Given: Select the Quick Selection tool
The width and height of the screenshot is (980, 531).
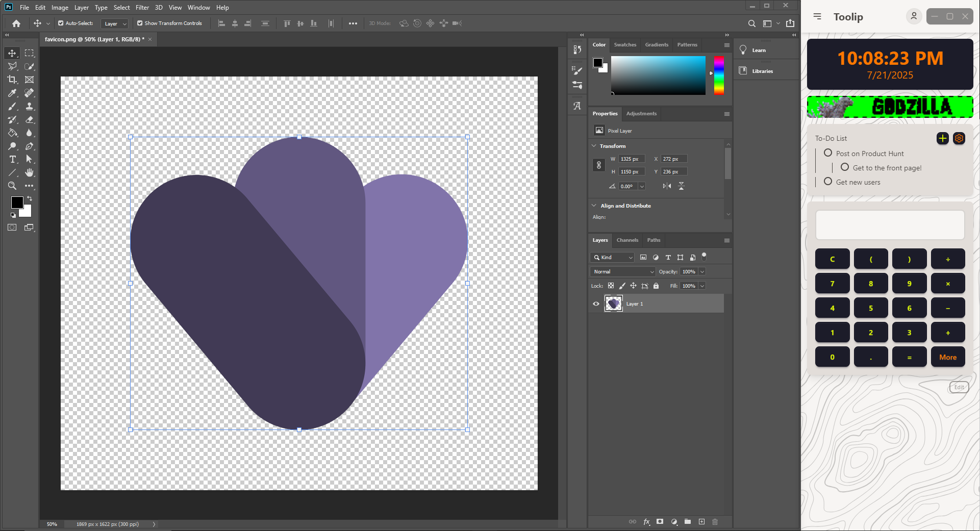Looking at the screenshot, I should point(30,66).
